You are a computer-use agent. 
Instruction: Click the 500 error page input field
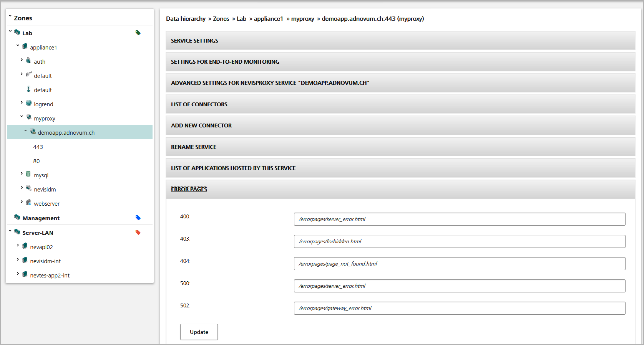click(460, 286)
